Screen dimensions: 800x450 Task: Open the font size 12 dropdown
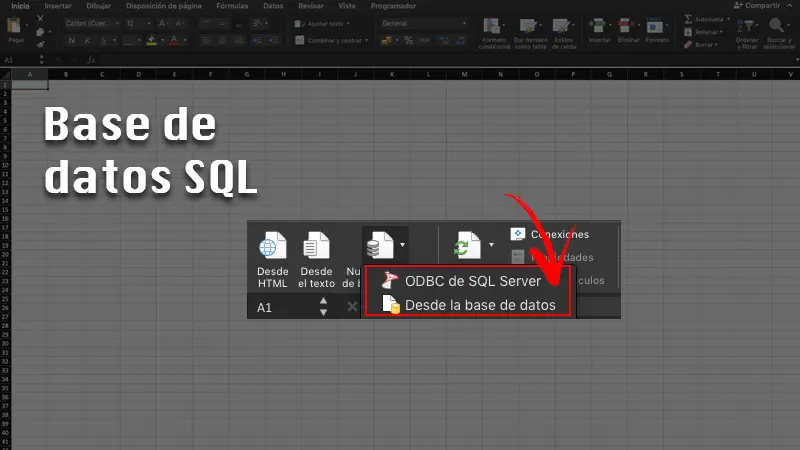coord(139,23)
